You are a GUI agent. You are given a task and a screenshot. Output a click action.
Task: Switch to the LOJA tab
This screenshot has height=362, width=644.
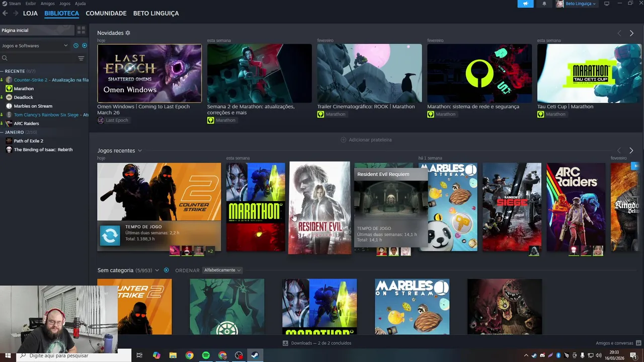[x=30, y=13]
